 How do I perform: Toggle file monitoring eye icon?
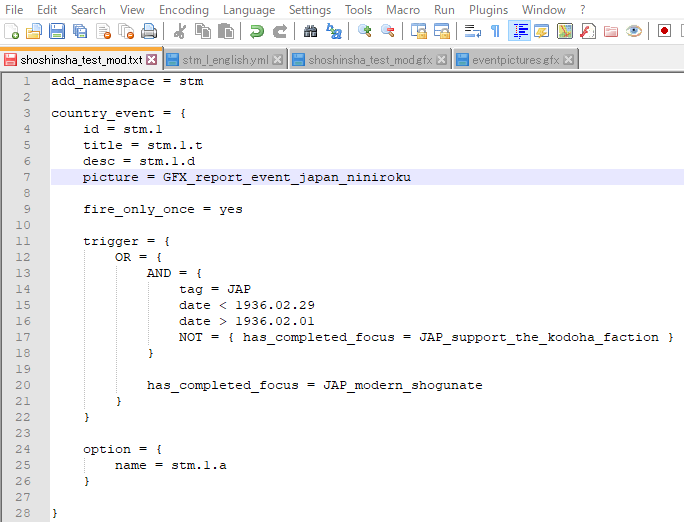click(633, 31)
